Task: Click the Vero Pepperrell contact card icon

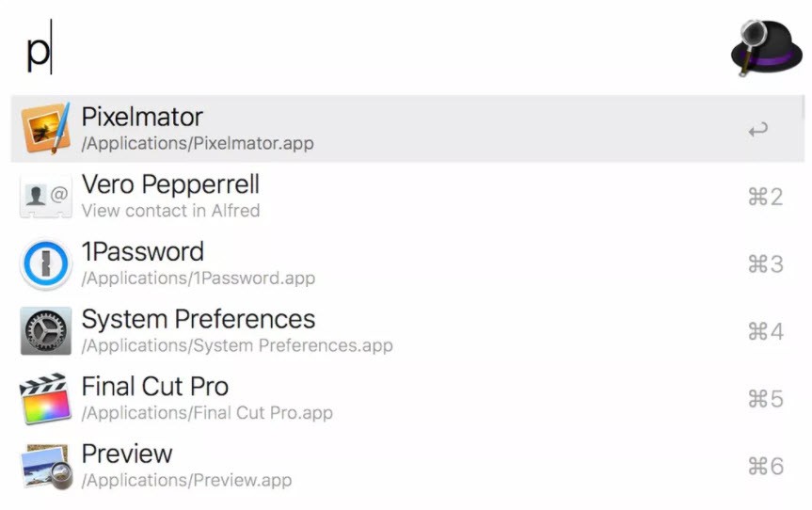Action: click(x=45, y=197)
